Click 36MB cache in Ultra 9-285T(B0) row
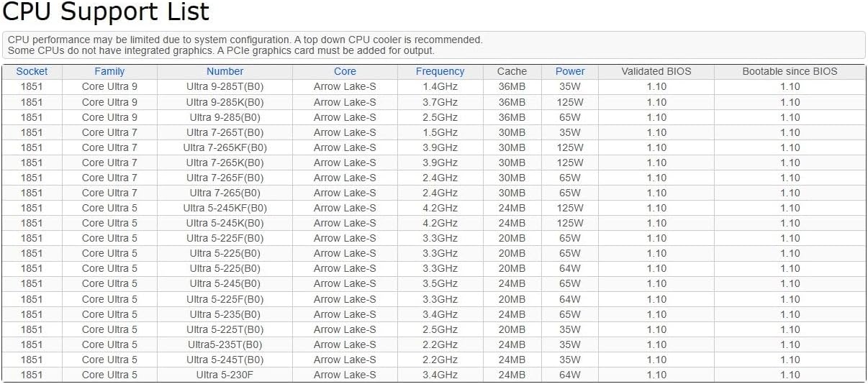868x384 pixels. [512, 86]
